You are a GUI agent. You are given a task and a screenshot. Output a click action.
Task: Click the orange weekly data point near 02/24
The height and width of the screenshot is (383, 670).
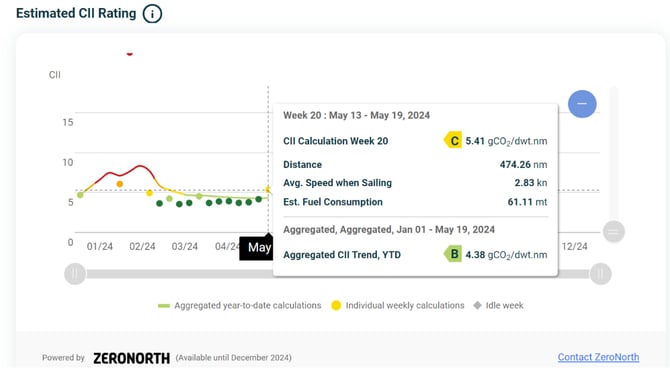[x=120, y=184]
